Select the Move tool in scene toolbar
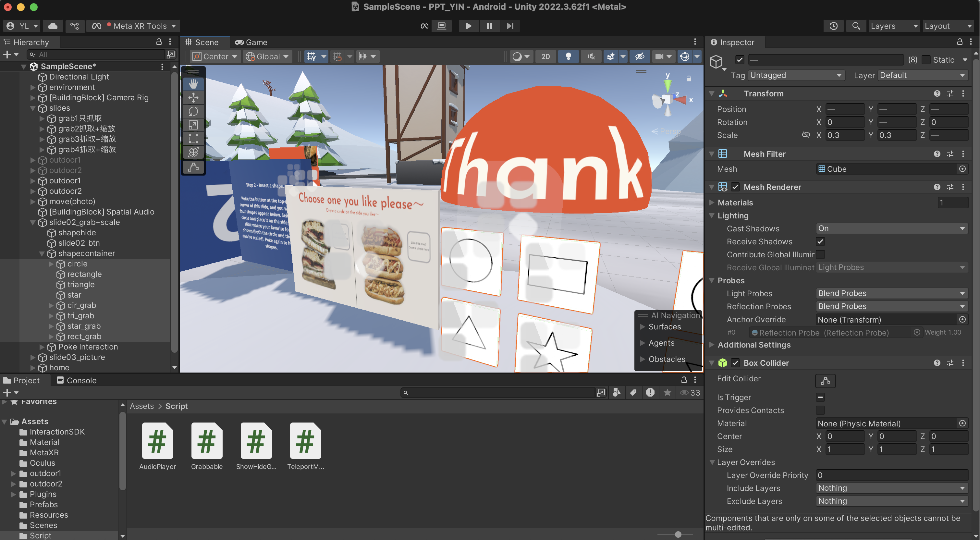The width and height of the screenshot is (980, 540). click(x=193, y=97)
